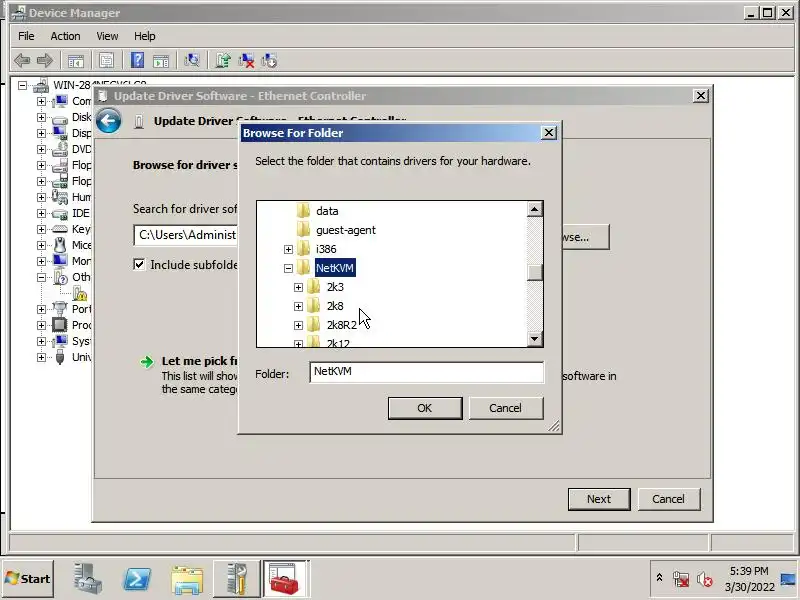This screenshot has height=600, width=800.
Task: Collapse the NetKVM folder
Action: [288, 268]
